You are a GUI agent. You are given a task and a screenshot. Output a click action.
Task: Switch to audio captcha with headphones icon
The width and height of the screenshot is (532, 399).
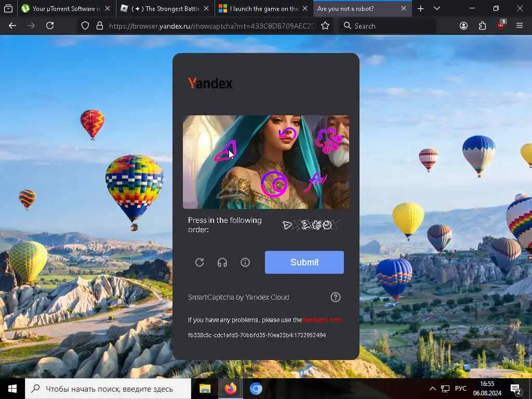pos(222,262)
